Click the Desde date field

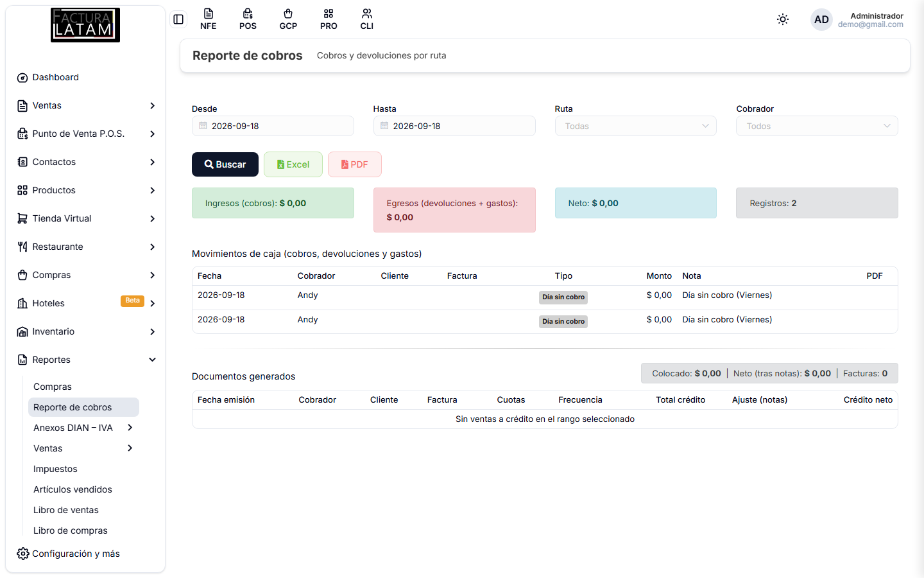click(x=273, y=126)
